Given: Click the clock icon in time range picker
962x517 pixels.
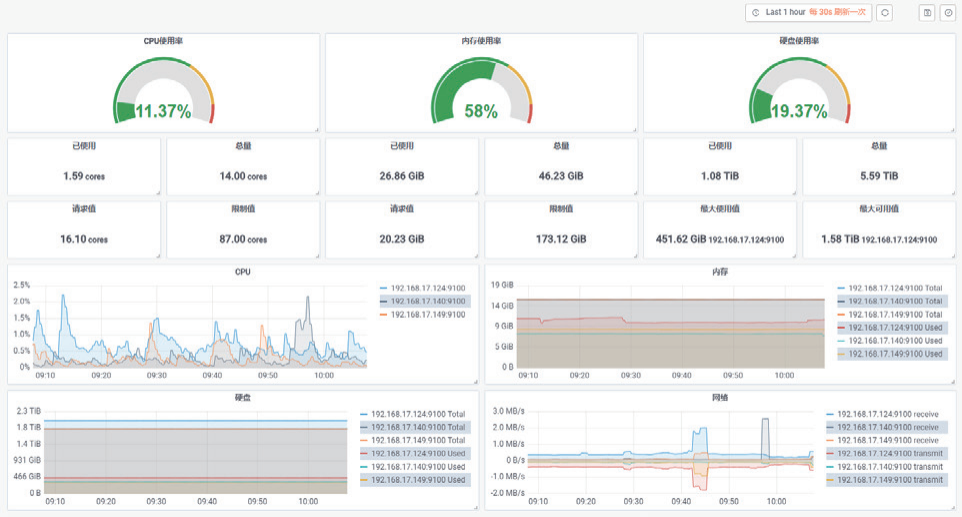Looking at the screenshot, I should coord(756,12).
